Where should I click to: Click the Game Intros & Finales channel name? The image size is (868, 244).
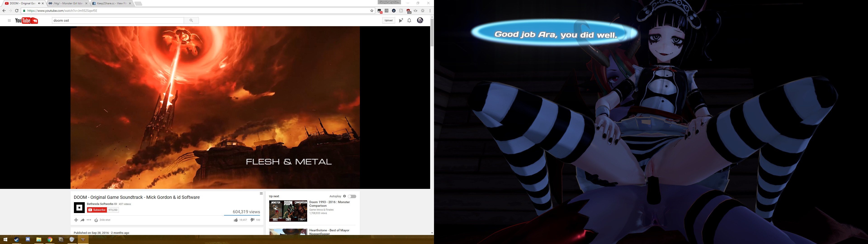pyautogui.click(x=321, y=210)
